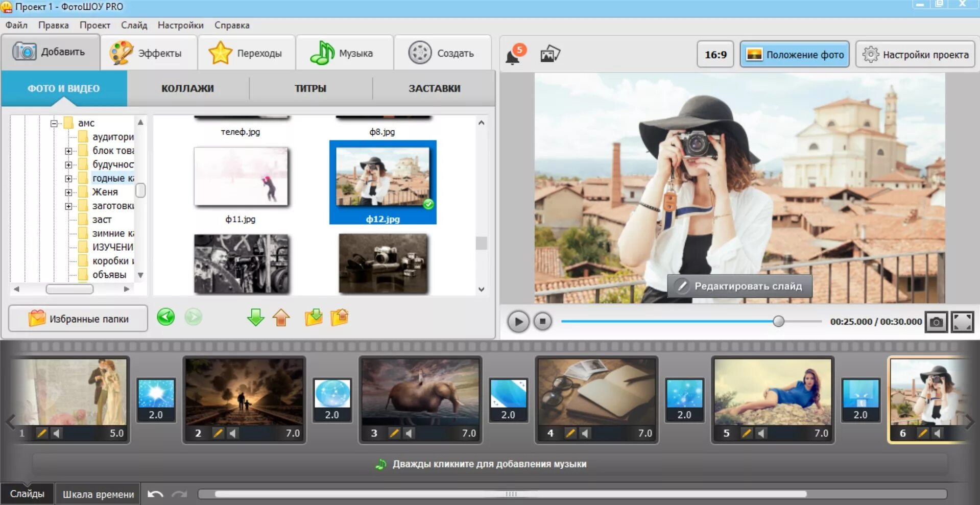Edit slide 6 pencil icon
The height and width of the screenshot is (505, 980).
coord(923,434)
